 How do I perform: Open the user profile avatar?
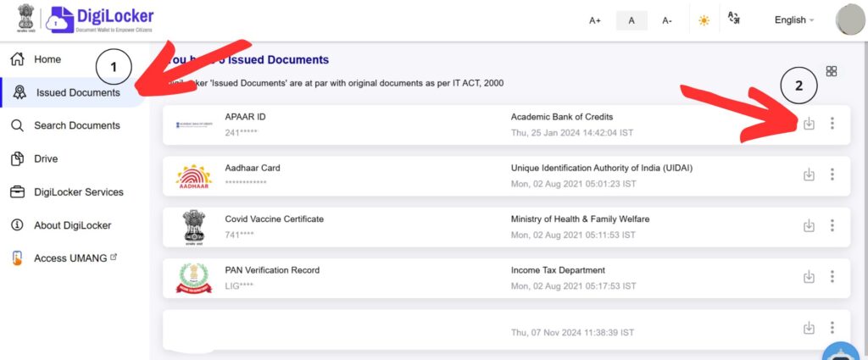[850, 19]
